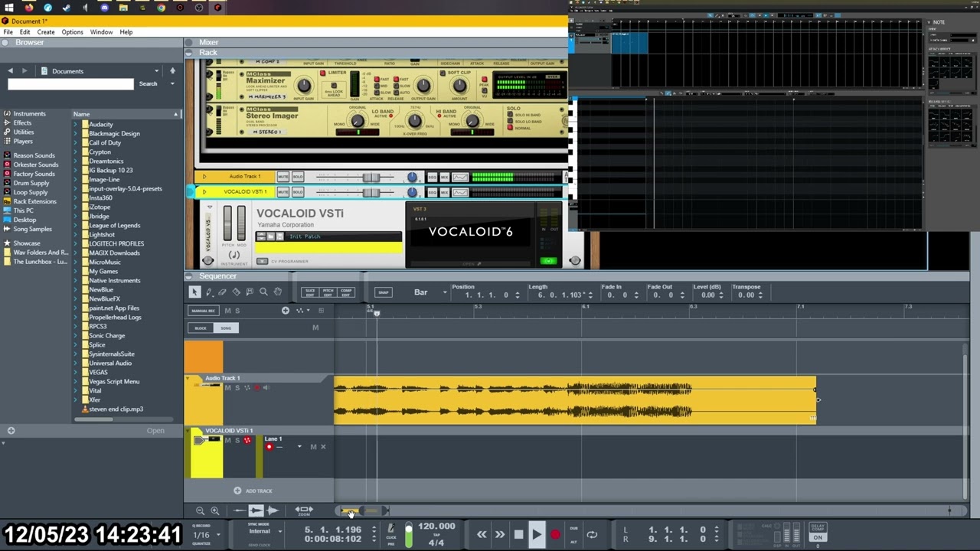Adjust the Audio Track 1 mix channel fader
Screen dimensions: 980x551
[x=371, y=177]
